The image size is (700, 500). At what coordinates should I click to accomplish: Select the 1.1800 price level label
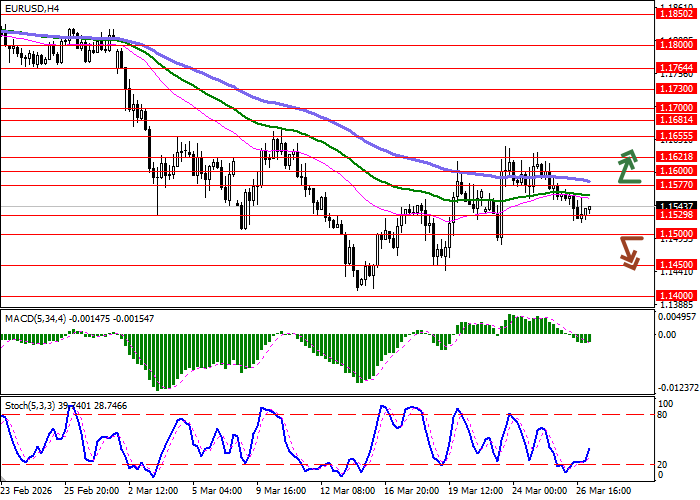click(676, 45)
